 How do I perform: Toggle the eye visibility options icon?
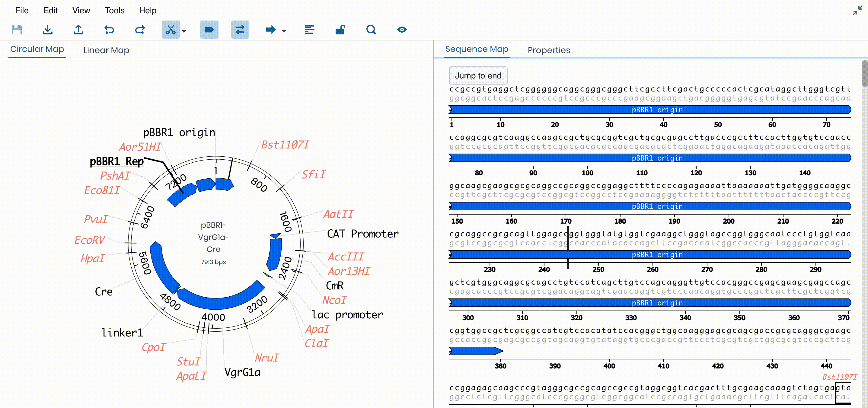pos(402,30)
